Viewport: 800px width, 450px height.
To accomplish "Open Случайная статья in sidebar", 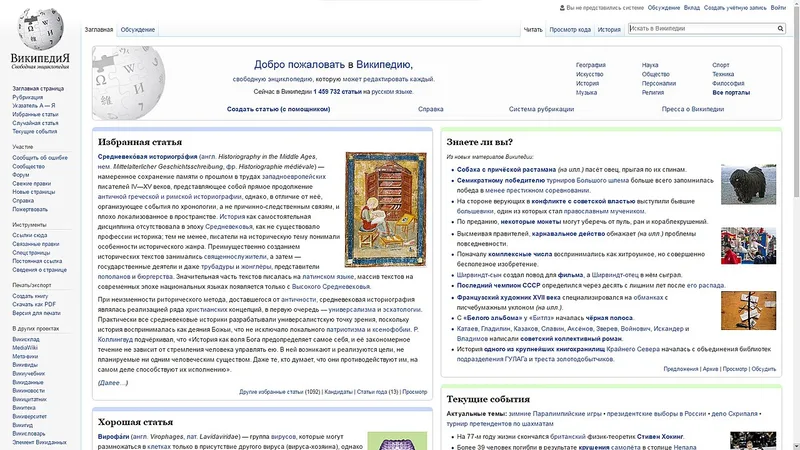I will [x=35, y=123].
